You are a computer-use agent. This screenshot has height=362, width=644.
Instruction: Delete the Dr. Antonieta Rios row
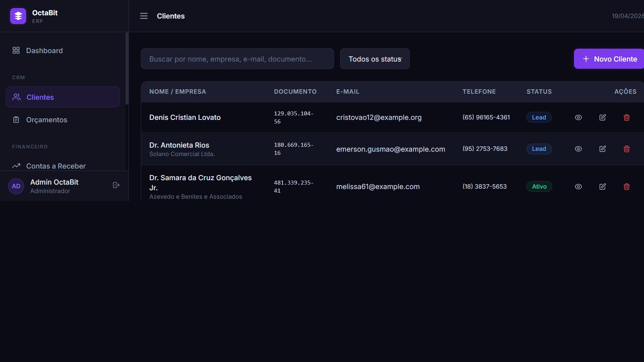pyautogui.click(x=627, y=149)
